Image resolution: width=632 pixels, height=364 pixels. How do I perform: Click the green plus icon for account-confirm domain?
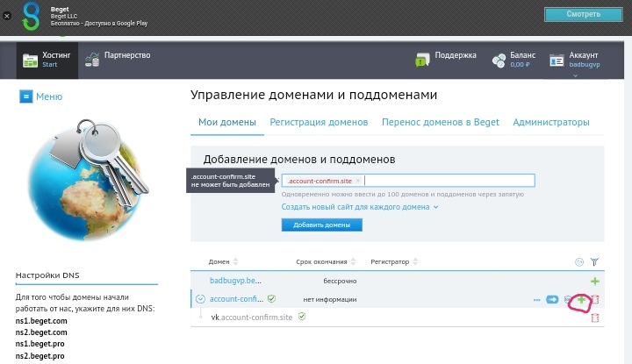point(581,300)
